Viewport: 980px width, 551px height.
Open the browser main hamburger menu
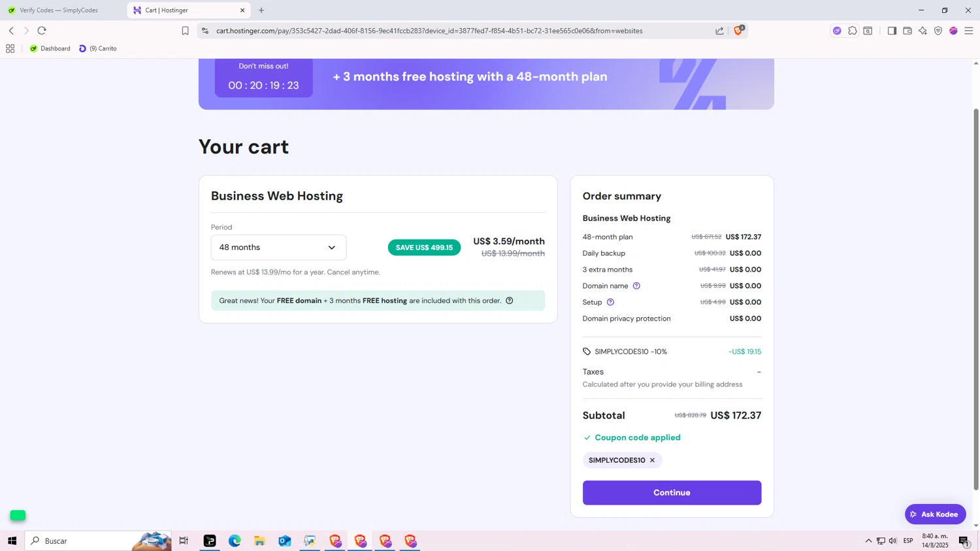tap(969, 31)
